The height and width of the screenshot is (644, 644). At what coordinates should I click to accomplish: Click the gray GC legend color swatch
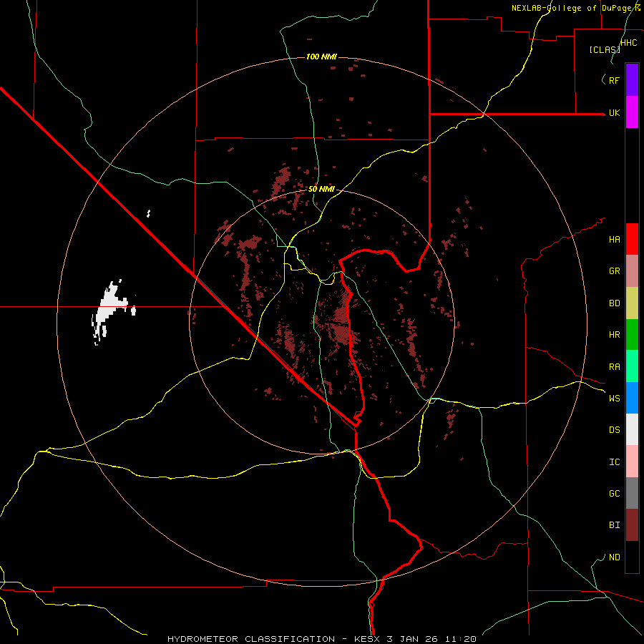point(632,493)
